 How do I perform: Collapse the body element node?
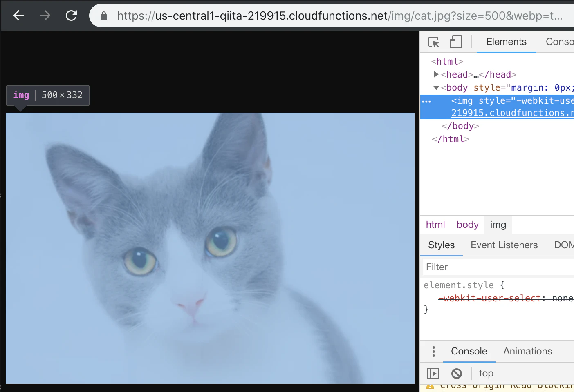(x=436, y=87)
